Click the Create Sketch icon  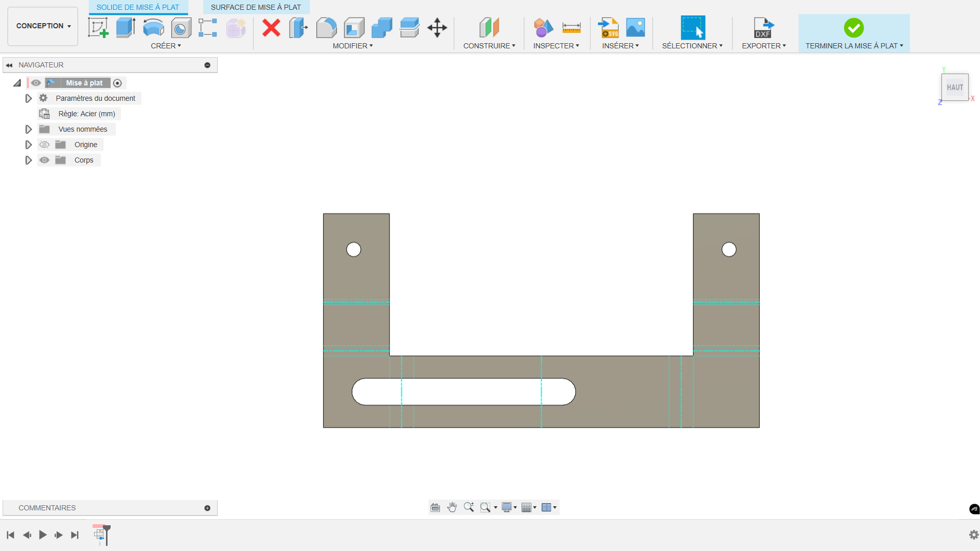pos(98,28)
